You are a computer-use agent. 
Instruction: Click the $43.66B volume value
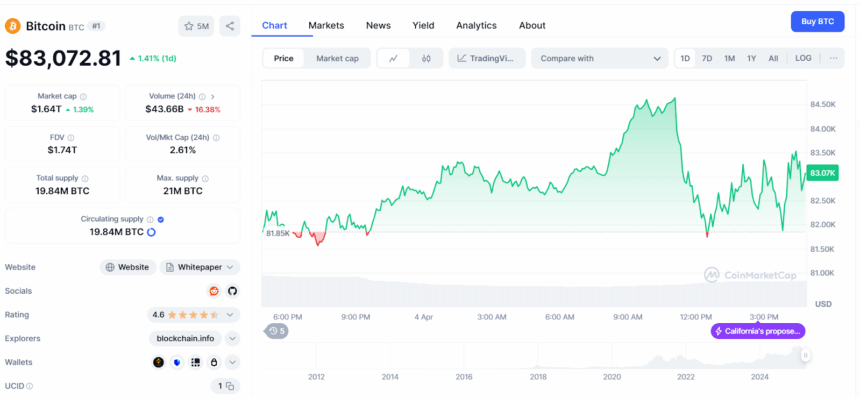click(164, 109)
